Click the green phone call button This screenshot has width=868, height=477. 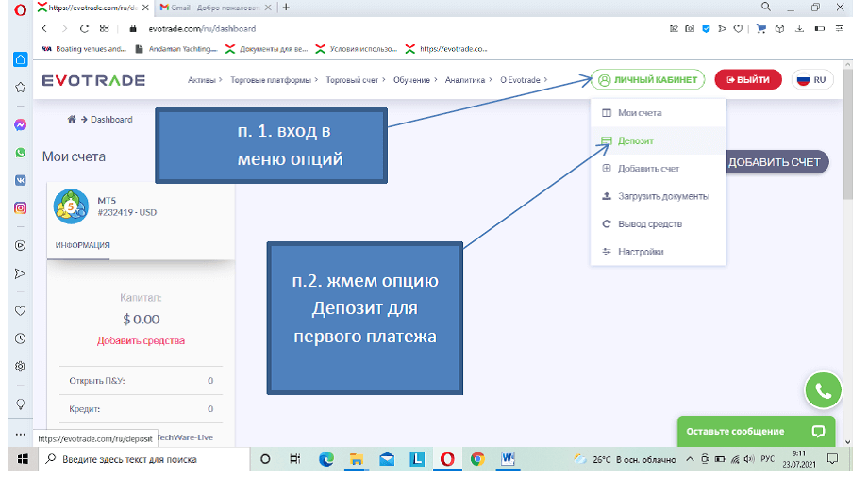pos(823,390)
